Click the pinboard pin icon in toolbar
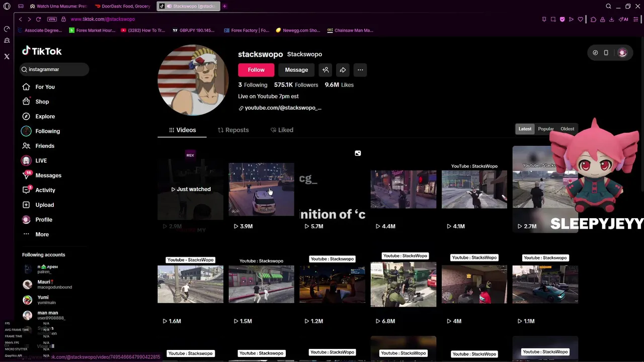This screenshot has height=362, width=644. tap(544, 19)
